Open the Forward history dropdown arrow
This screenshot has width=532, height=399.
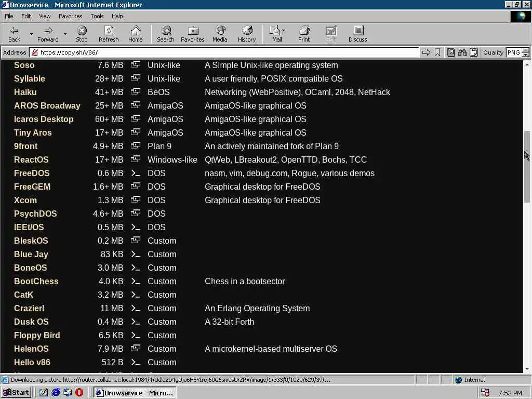point(65,34)
